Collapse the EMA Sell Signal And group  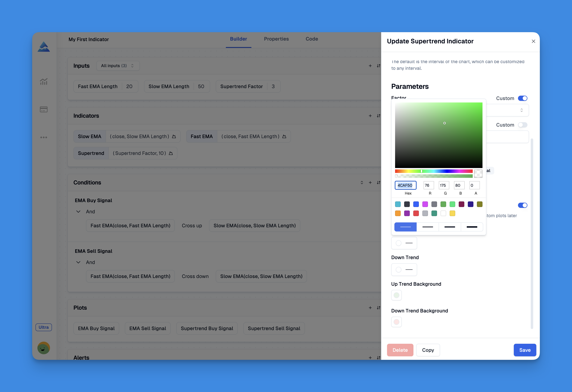[x=78, y=262]
